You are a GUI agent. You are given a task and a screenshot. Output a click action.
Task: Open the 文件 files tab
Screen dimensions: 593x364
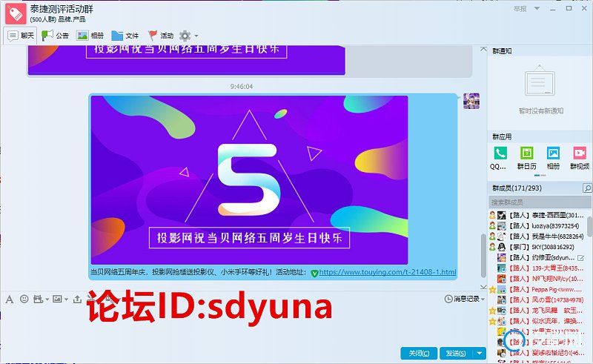pyautogui.click(x=125, y=36)
